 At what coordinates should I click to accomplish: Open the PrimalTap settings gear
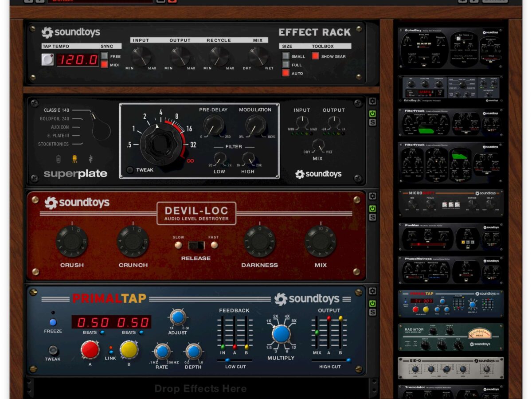(x=372, y=291)
